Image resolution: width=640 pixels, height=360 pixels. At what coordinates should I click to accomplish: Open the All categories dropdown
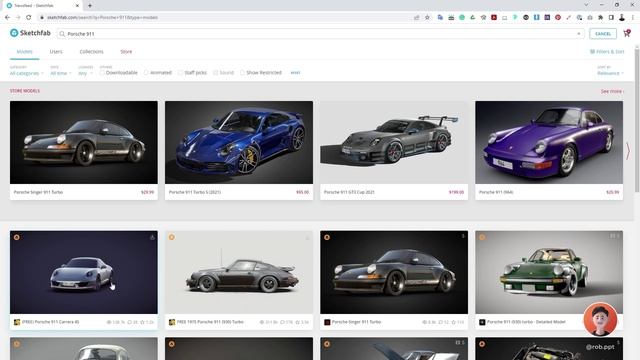coord(27,73)
